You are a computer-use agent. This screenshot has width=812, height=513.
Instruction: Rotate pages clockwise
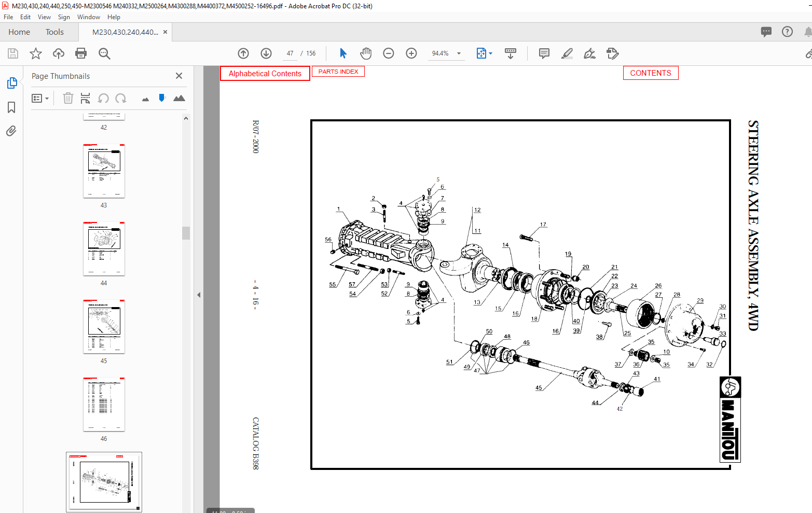[121, 98]
